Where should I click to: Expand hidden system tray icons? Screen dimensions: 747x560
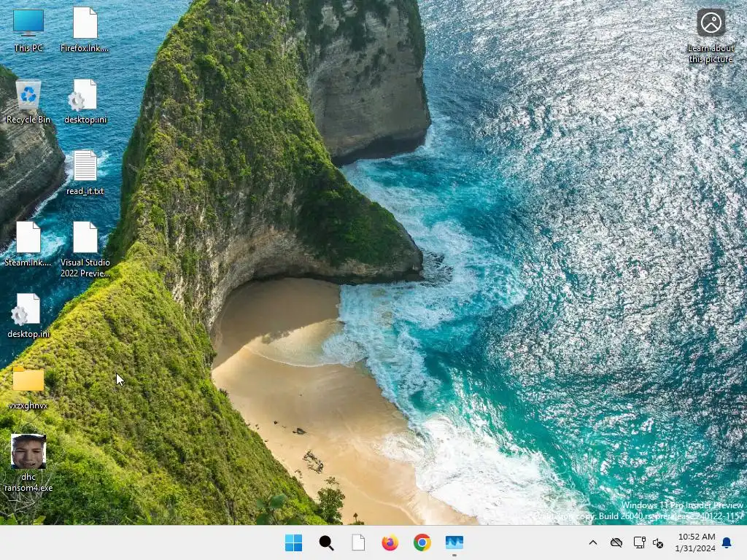[x=592, y=542]
